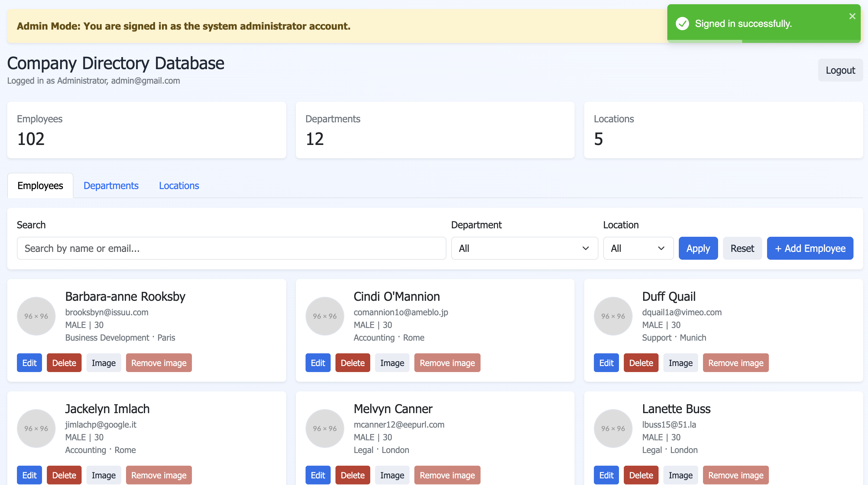Click Cindi O'Mannion's avatar placeholder
Screen dimensions: 868x485
tap(325, 316)
